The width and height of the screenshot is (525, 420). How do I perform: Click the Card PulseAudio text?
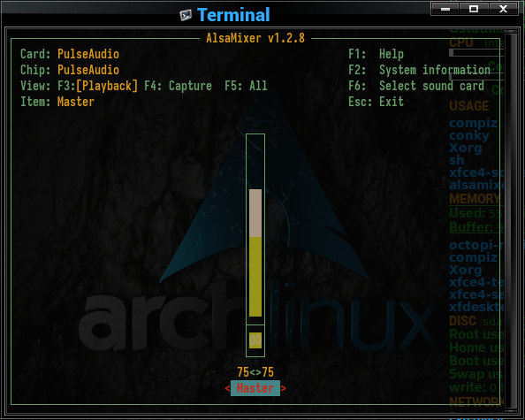tap(70, 54)
